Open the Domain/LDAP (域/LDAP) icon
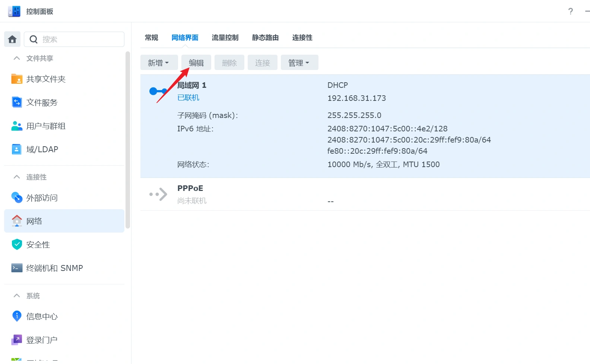Image resolution: width=590 pixels, height=364 pixels. point(17,149)
